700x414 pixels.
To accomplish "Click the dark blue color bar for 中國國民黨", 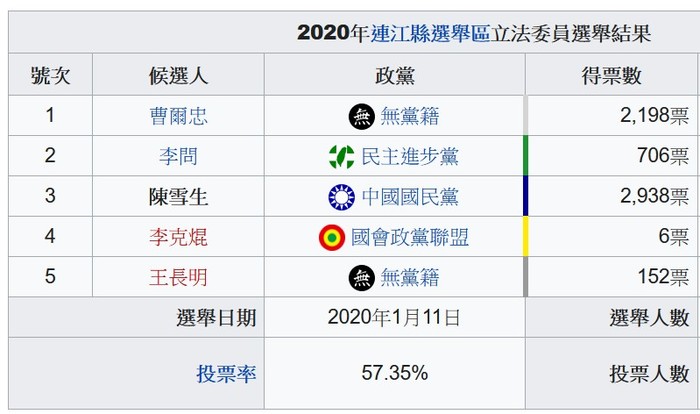I will click(525, 196).
